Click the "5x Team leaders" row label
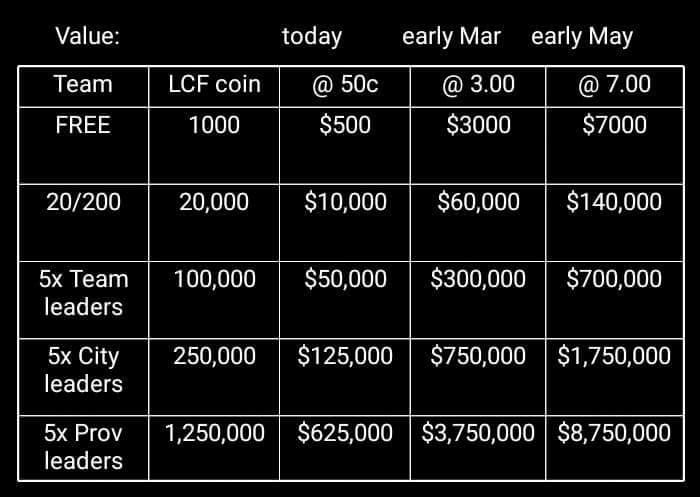700x497 pixels. coord(83,292)
